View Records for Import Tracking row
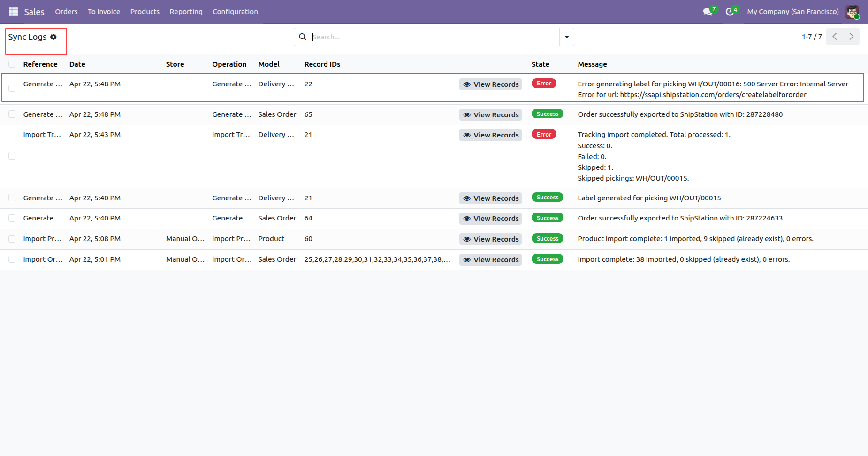Image resolution: width=868 pixels, height=456 pixels. tap(491, 135)
